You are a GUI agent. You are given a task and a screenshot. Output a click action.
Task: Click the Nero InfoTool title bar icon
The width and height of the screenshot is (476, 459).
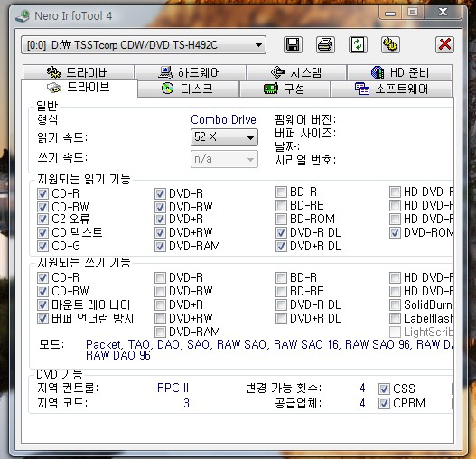pos(23,15)
